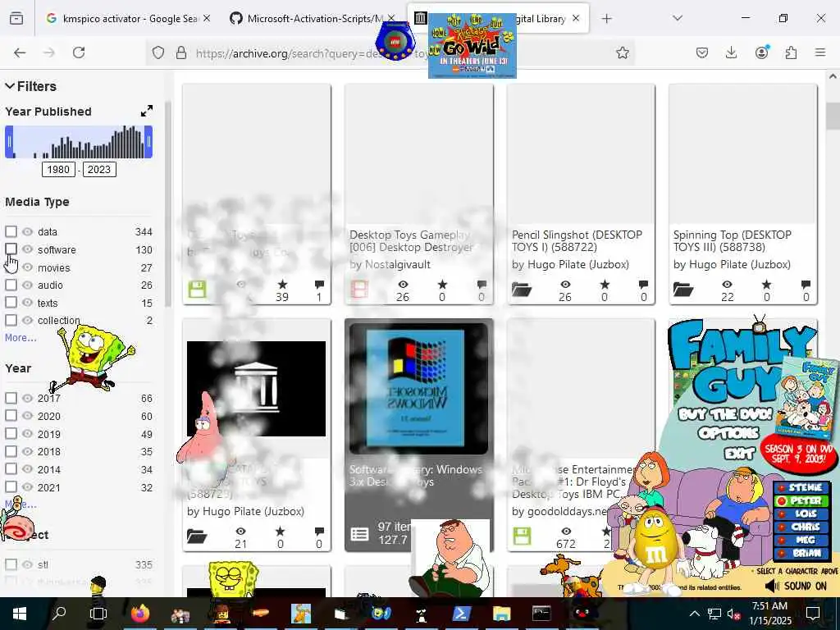Image resolution: width=840 pixels, height=630 pixels.
Task: Bookmark this page with the star
Action: [x=622, y=52]
